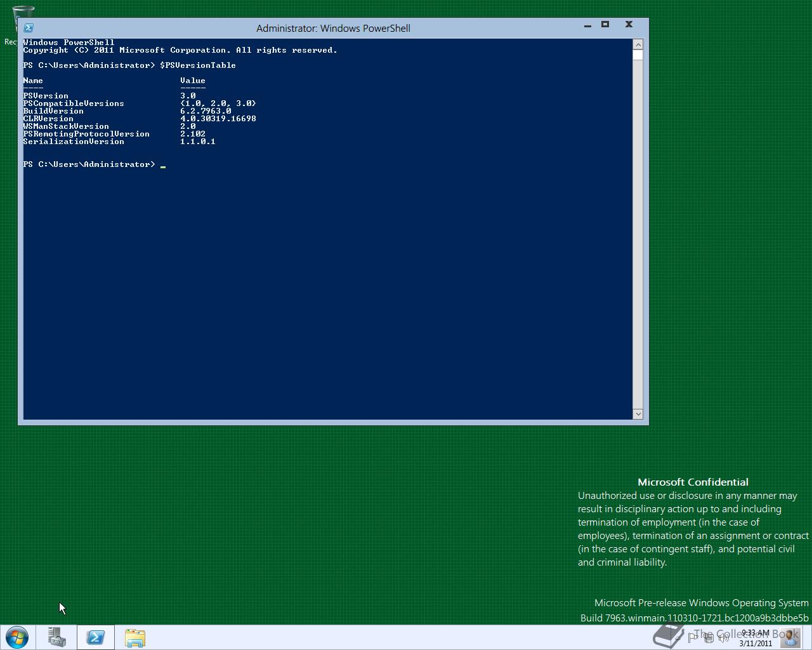This screenshot has height=650, width=812.
Task: Click the last prompt with the blinking cursor
Action: 95,164
